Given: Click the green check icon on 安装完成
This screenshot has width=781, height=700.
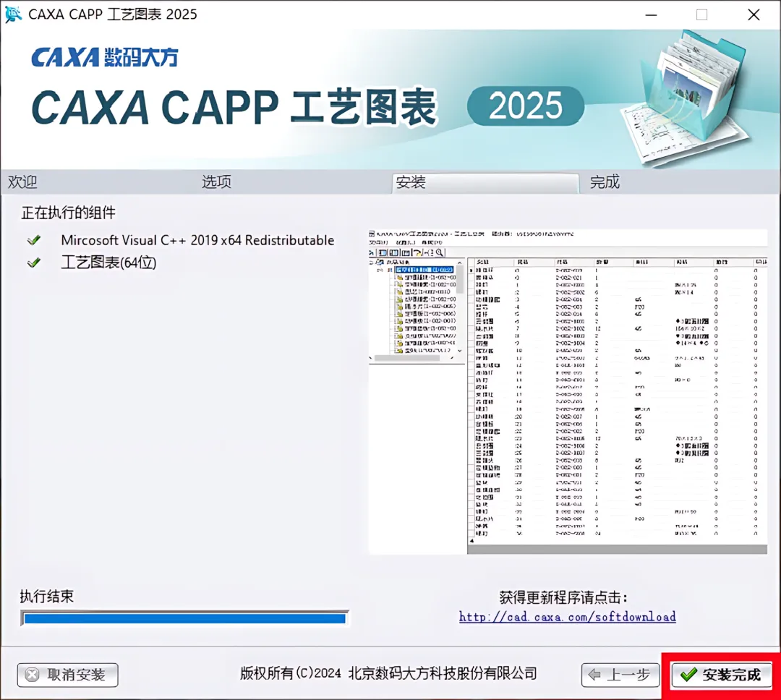Looking at the screenshot, I should pyautogui.click(x=688, y=675).
